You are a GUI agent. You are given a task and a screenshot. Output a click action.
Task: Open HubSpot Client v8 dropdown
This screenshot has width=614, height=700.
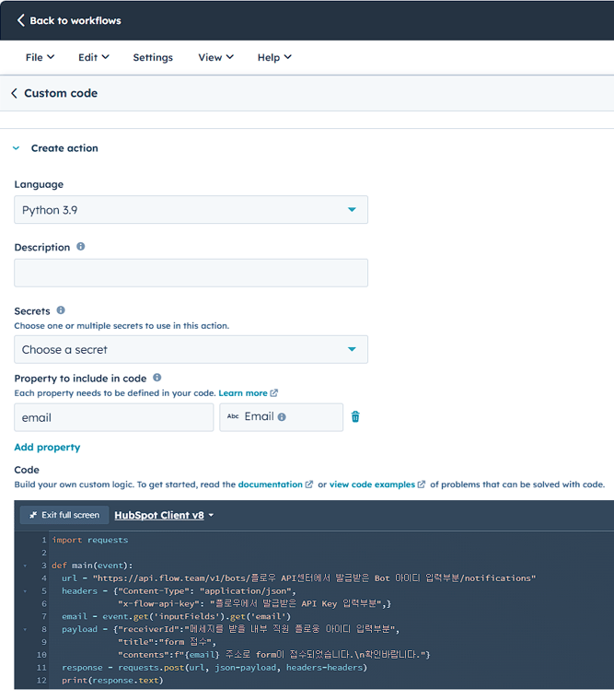pos(164,515)
